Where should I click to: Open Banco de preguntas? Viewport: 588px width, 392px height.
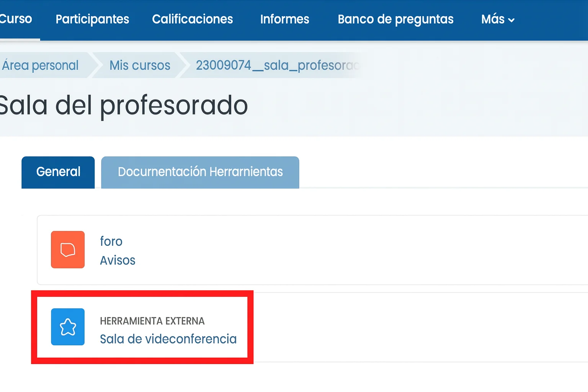[x=395, y=19]
